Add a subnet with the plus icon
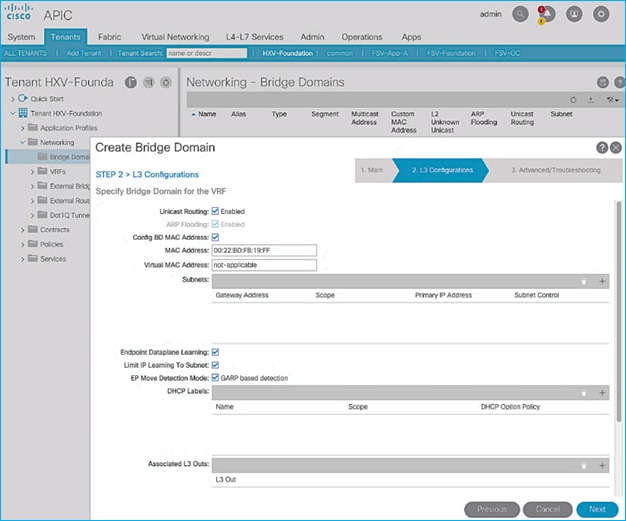Screen dimensions: 626x521 602,281
